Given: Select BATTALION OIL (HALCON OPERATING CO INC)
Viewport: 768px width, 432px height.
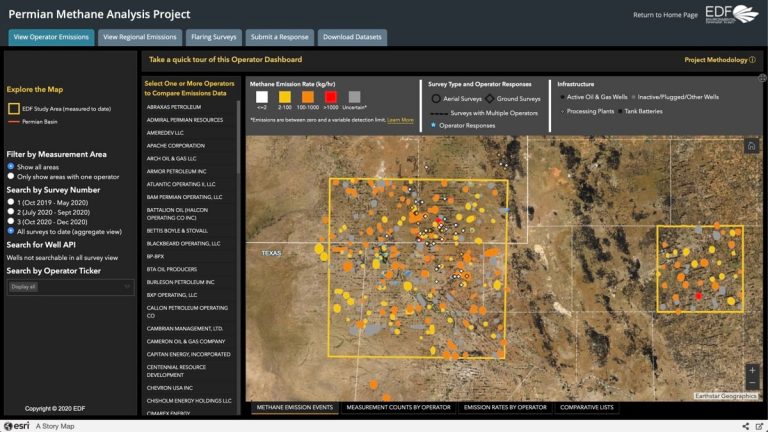Looking at the screenshot, I should point(177,214).
